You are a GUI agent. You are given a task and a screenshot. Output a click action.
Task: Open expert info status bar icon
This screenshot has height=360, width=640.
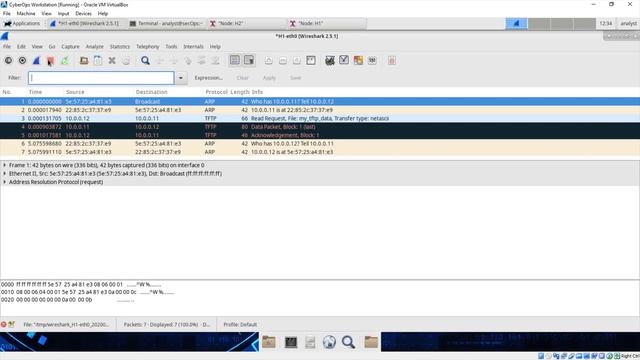click(4, 324)
